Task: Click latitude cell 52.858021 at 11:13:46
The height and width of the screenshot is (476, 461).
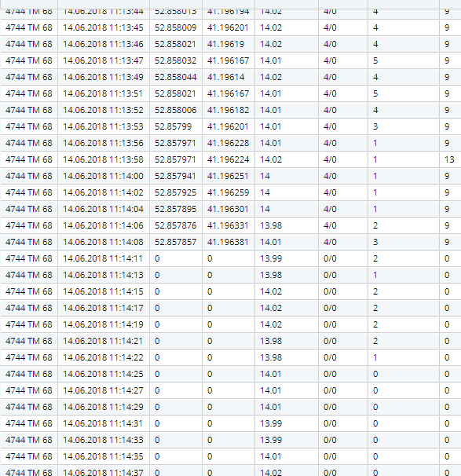Action: tap(175, 44)
